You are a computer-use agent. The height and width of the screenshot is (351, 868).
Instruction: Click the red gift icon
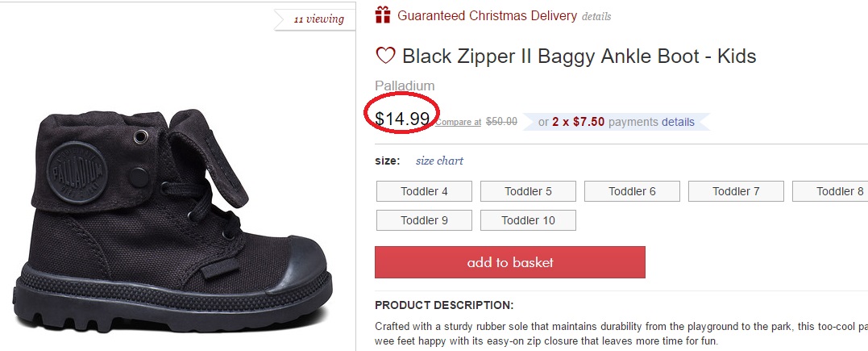[x=383, y=15]
